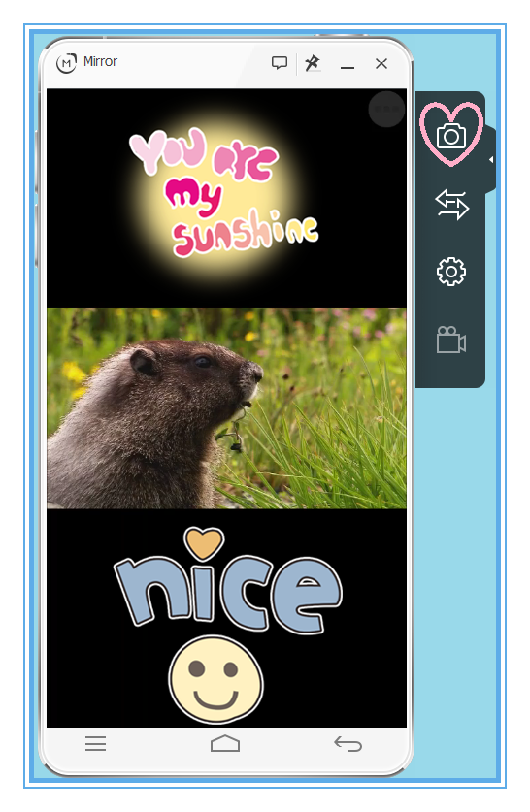Take a screenshot with the camera icon
530x812 pixels.
[451, 136]
